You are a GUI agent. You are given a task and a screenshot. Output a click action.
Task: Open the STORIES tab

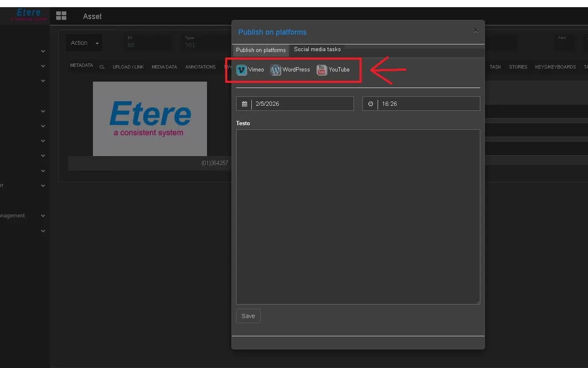[x=518, y=67]
